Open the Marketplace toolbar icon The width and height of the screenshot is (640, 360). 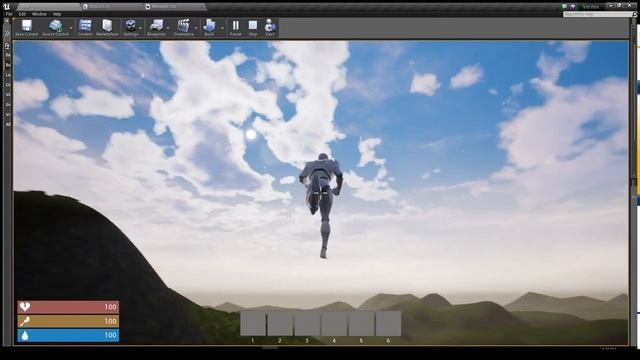point(107,28)
